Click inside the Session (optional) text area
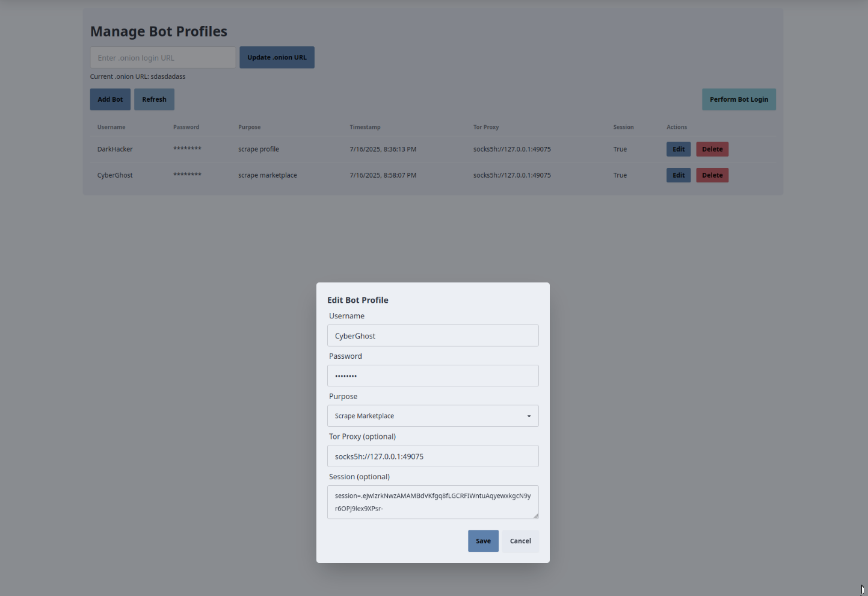Viewport: 868px width, 596px height. coord(432,501)
